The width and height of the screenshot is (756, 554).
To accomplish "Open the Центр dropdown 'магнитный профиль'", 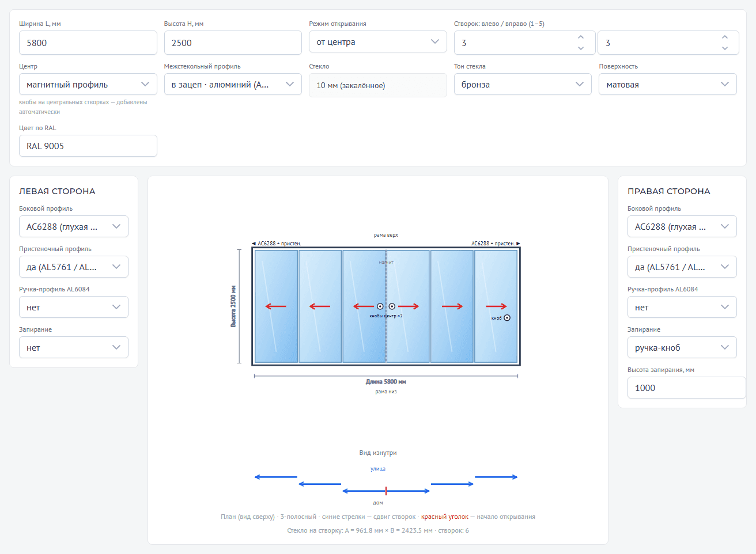I will [x=88, y=84].
